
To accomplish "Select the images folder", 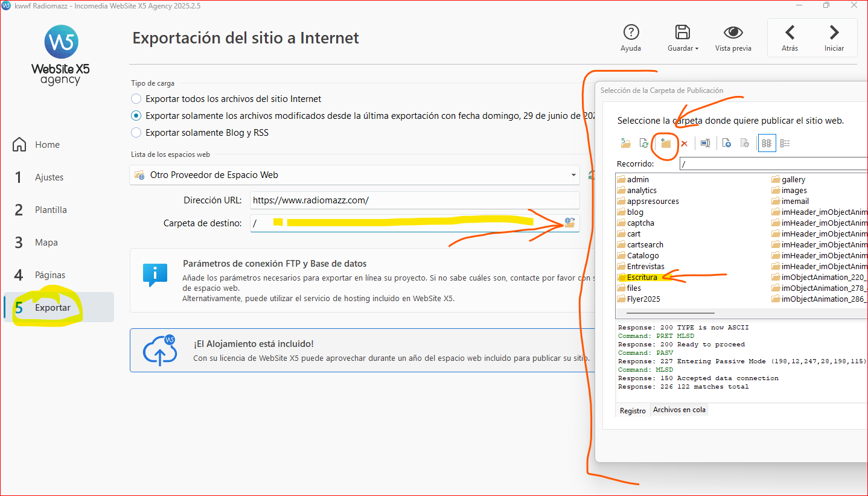I will 790,190.
